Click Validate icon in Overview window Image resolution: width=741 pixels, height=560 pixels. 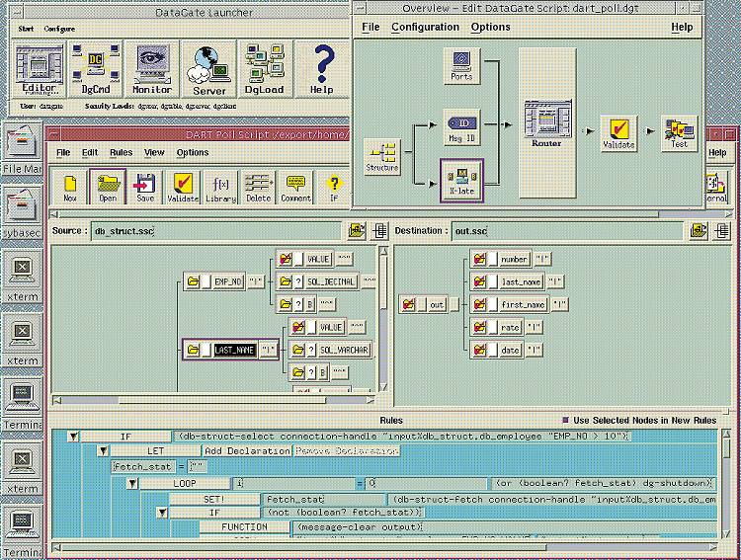tap(618, 133)
